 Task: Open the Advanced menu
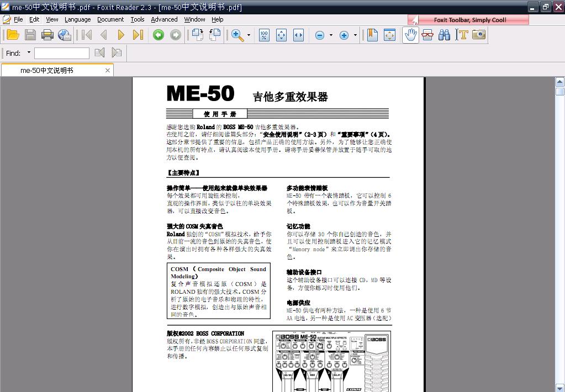(164, 19)
